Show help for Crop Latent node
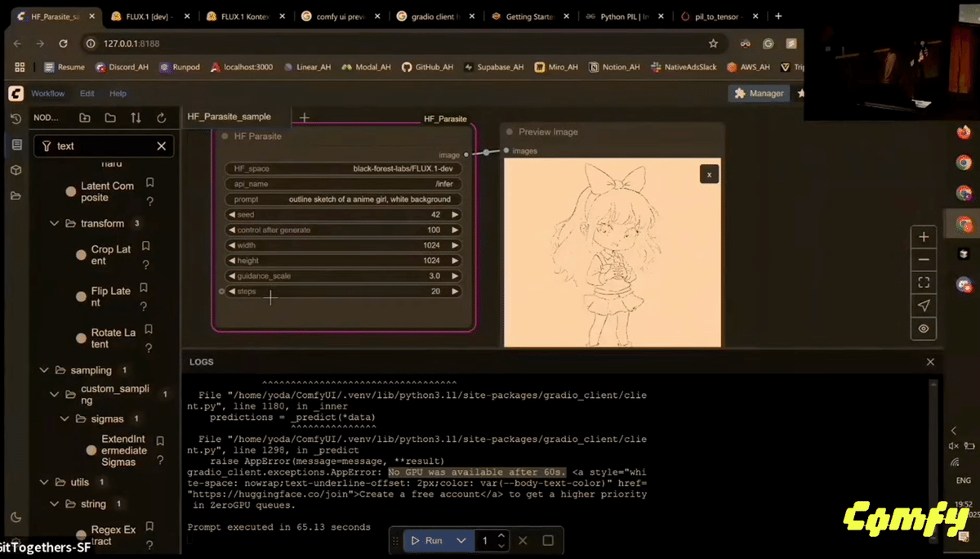 146,265
